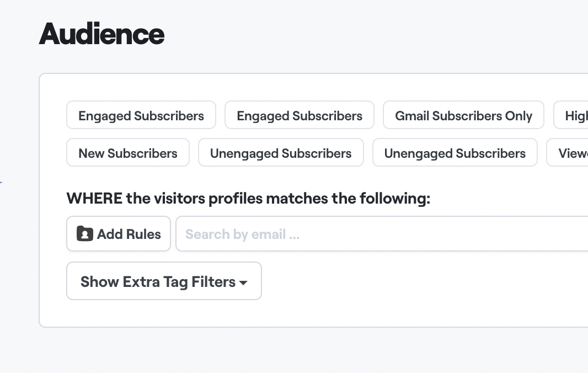Screen dimensions: 588x373
Task: Click the folder-user icon on Add Rules
Action: tap(85, 234)
